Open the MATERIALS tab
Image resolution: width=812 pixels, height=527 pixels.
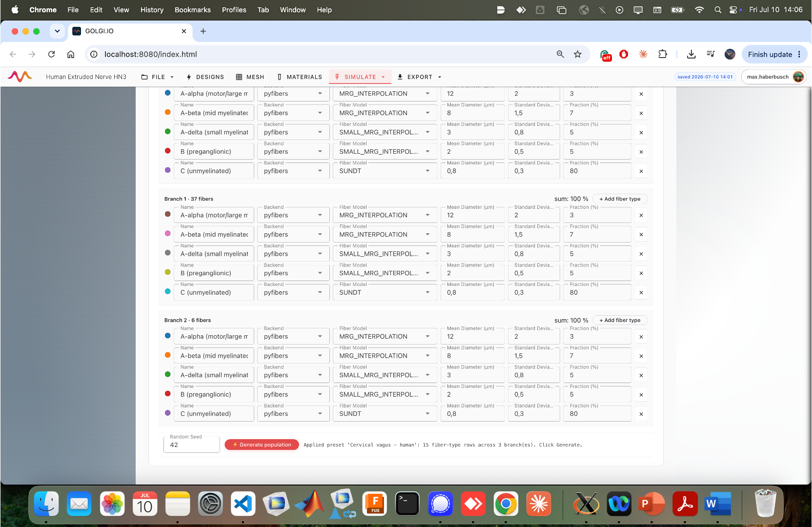click(x=300, y=77)
